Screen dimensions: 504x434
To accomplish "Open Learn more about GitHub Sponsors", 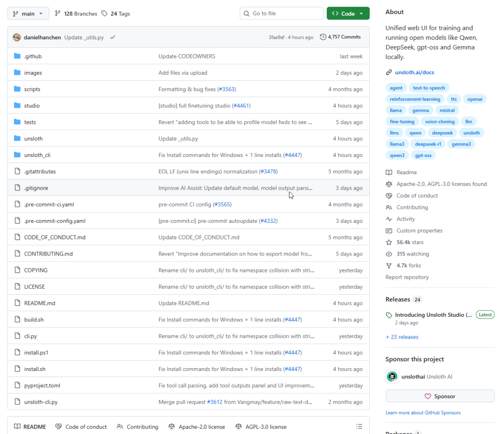I will [x=423, y=413].
